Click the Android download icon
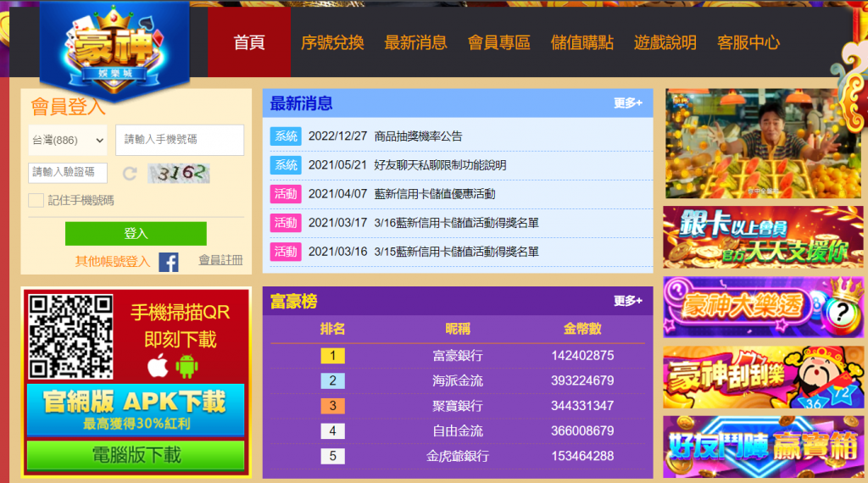 pyautogui.click(x=186, y=366)
